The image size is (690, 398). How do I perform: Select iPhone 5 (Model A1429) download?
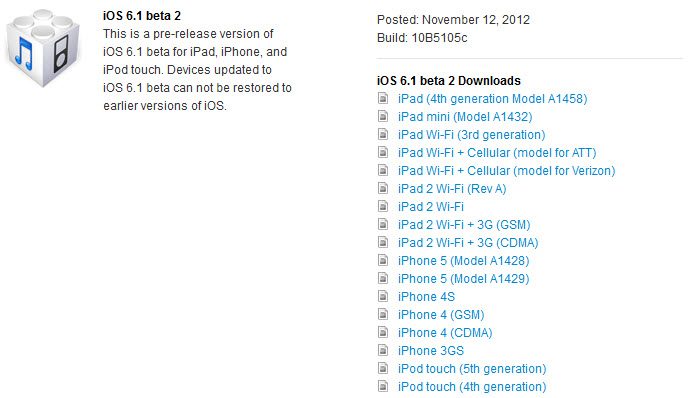click(463, 279)
